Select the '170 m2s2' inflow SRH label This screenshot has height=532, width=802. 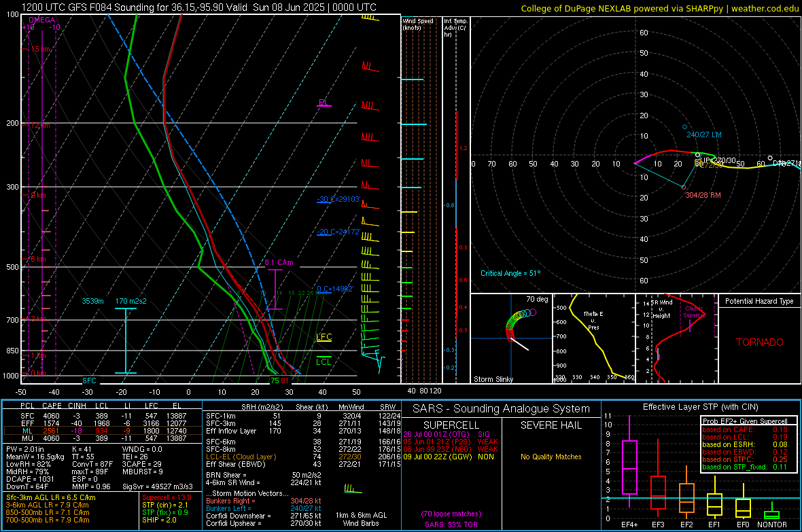[131, 301]
